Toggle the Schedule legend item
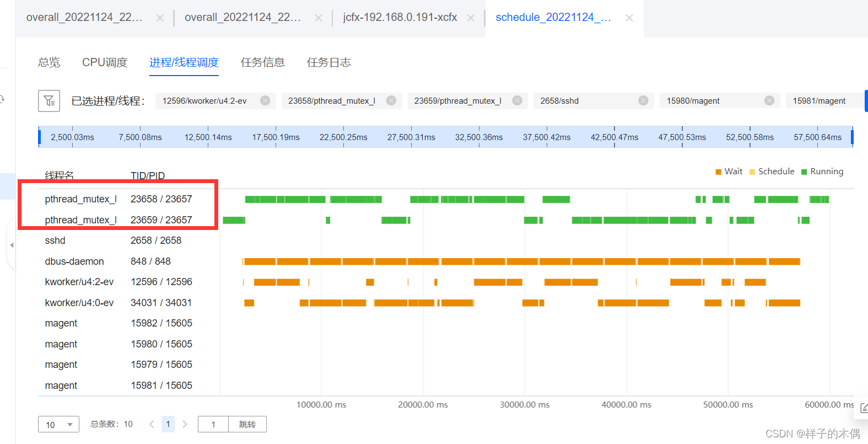The image size is (868, 444). [x=772, y=172]
